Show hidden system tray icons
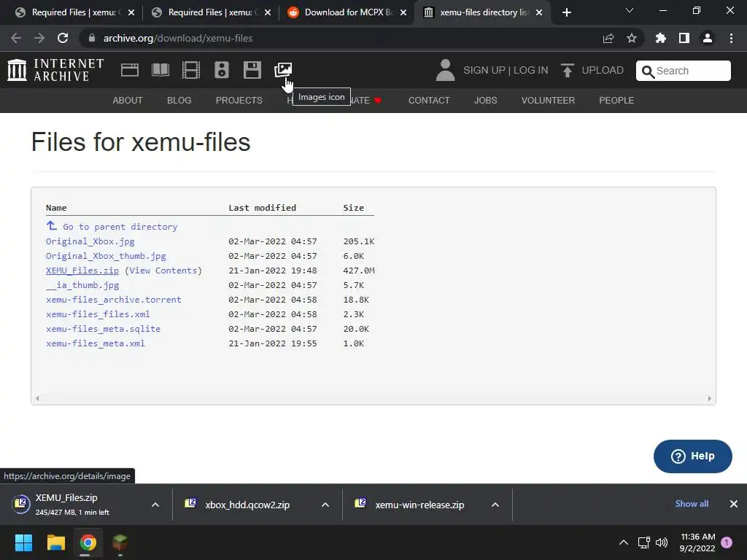Image resolution: width=747 pixels, height=560 pixels. 624,542
